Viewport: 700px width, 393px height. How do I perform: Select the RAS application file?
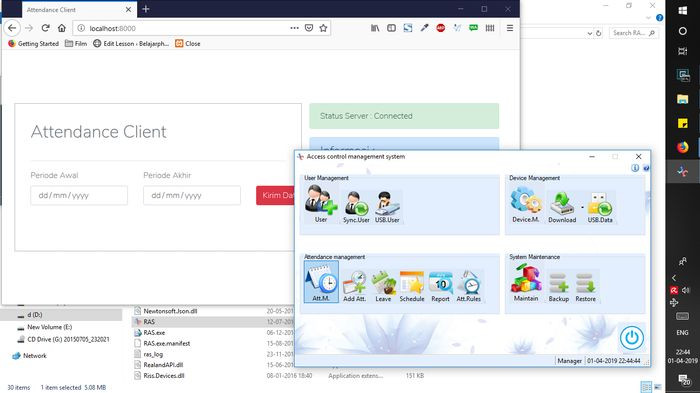pyautogui.click(x=149, y=322)
